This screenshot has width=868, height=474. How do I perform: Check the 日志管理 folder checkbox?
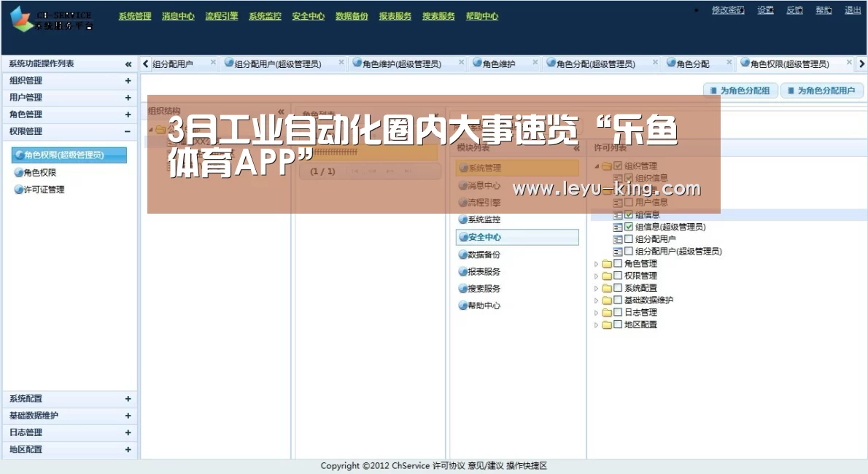click(x=618, y=312)
